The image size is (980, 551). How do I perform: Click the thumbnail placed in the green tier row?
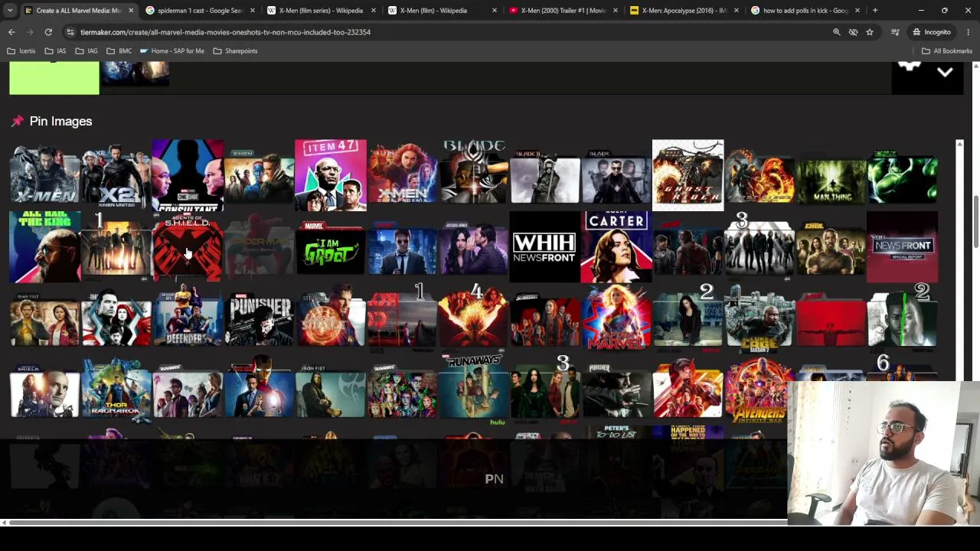click(136, 74)
